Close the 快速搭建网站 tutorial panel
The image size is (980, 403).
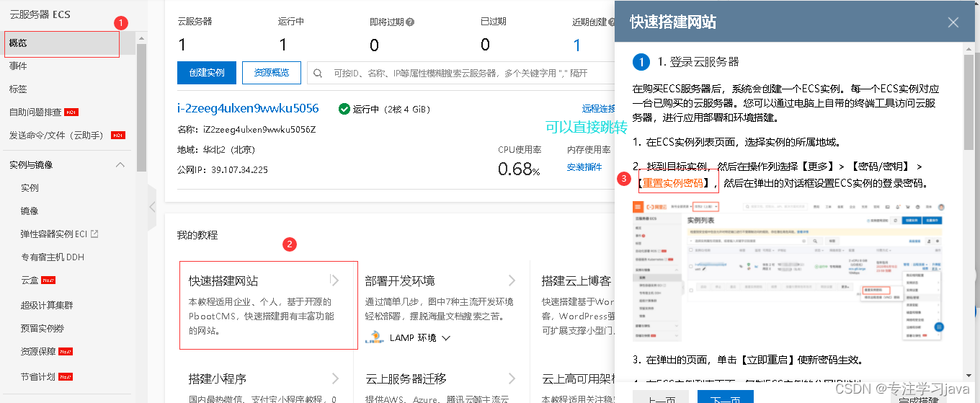pyautogui.click(x=953, y=22)
